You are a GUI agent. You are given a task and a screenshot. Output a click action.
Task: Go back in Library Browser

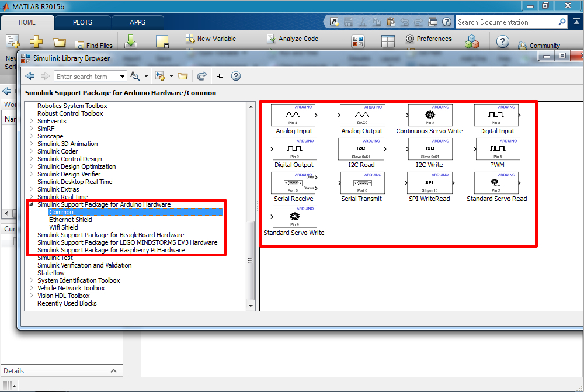tap(30, 76)
